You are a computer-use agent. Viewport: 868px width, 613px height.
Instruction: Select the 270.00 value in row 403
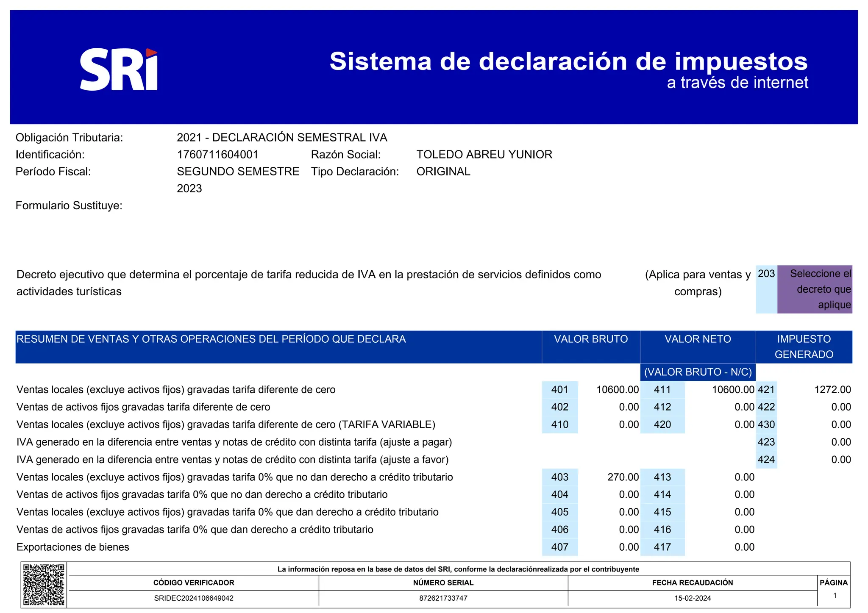pyautogui.click(x=623, y=477)
